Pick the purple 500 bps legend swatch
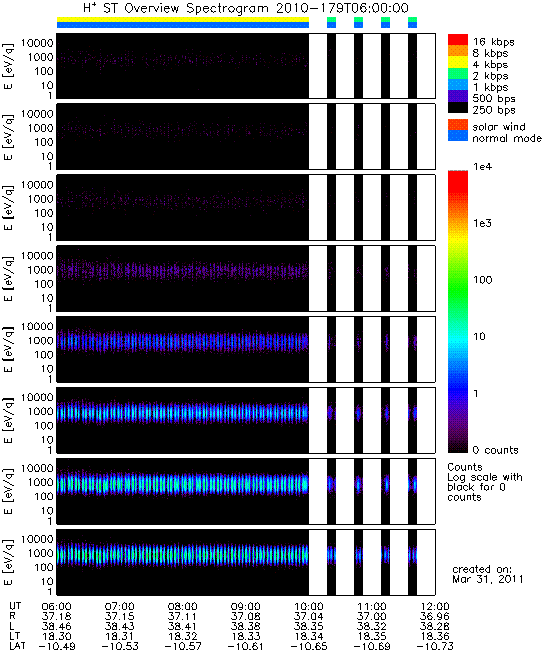Image resolution: width=544 pixels, height=652 pixels. click(x=458, y=96)
